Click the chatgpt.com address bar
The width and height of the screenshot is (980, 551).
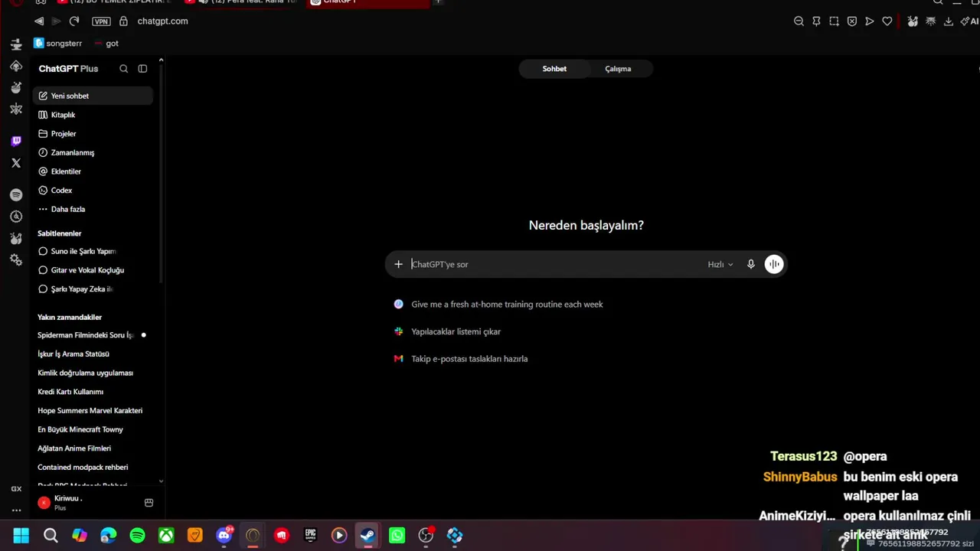(162, 21)
